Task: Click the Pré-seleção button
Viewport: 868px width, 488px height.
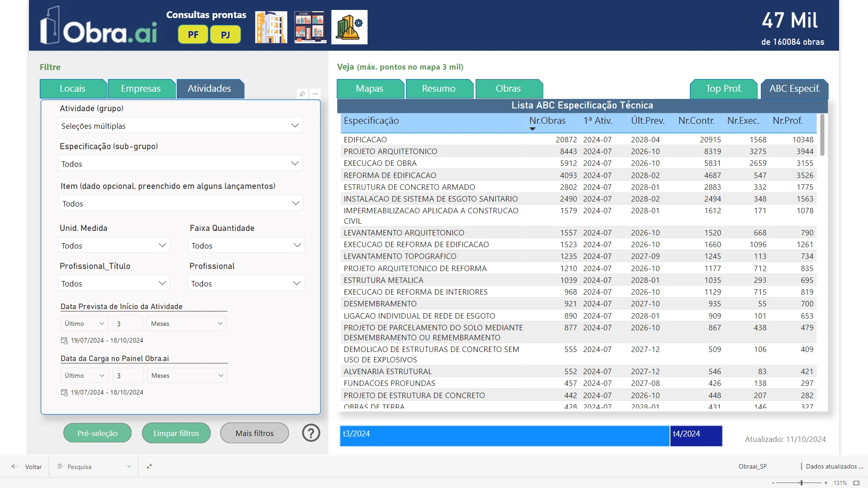Action: 97,433
